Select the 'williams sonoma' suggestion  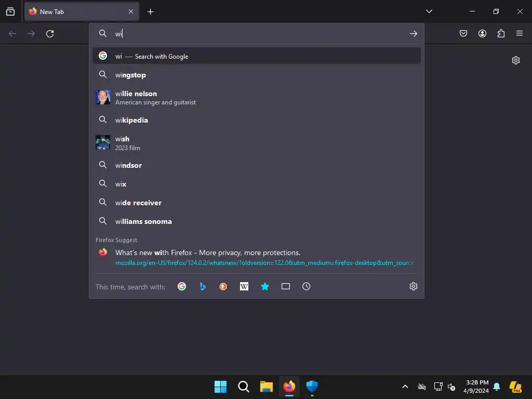[257, 221]
